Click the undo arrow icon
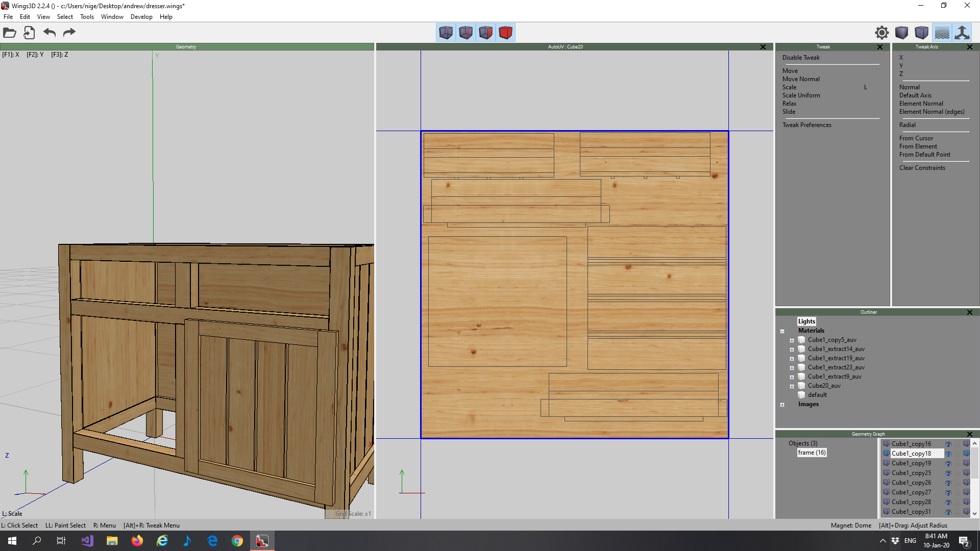Viewport: 980px width, 551px height. [50, 33]
